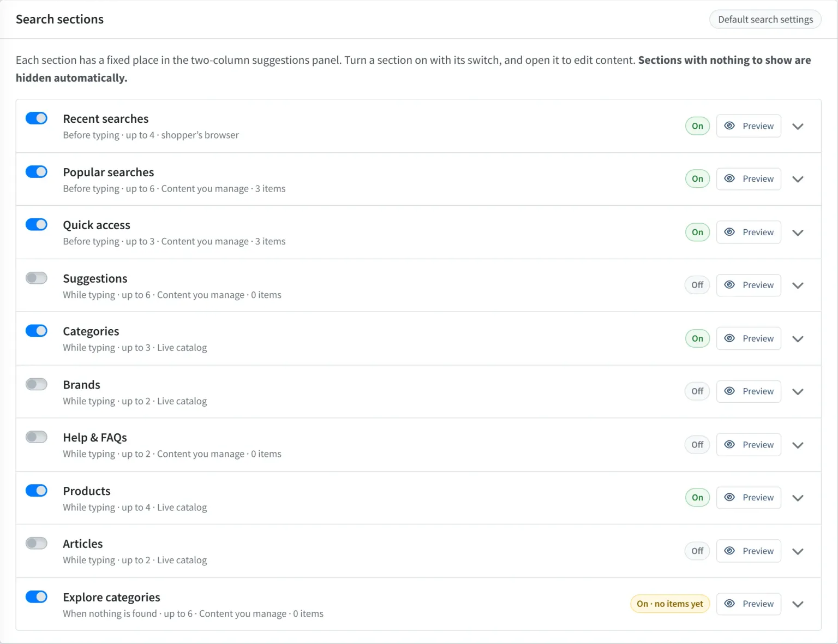This screenshot has height=644, width=838.
Task: Click the On badge for Products
Action: tap(697, 498)
